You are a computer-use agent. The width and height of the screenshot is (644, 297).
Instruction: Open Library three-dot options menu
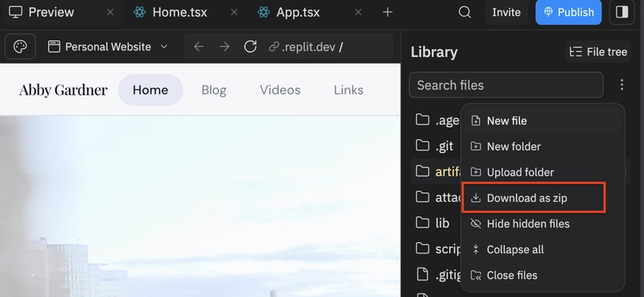pos(621,85)
